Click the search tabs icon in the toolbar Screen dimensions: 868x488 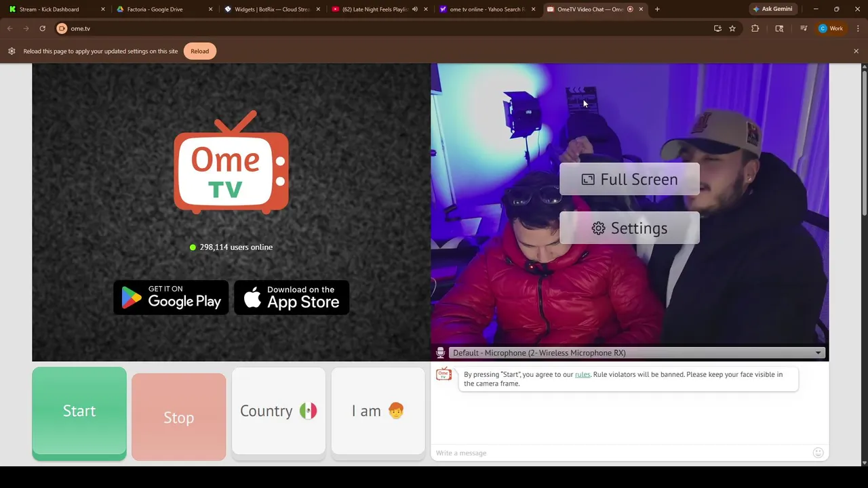point(779,28)
